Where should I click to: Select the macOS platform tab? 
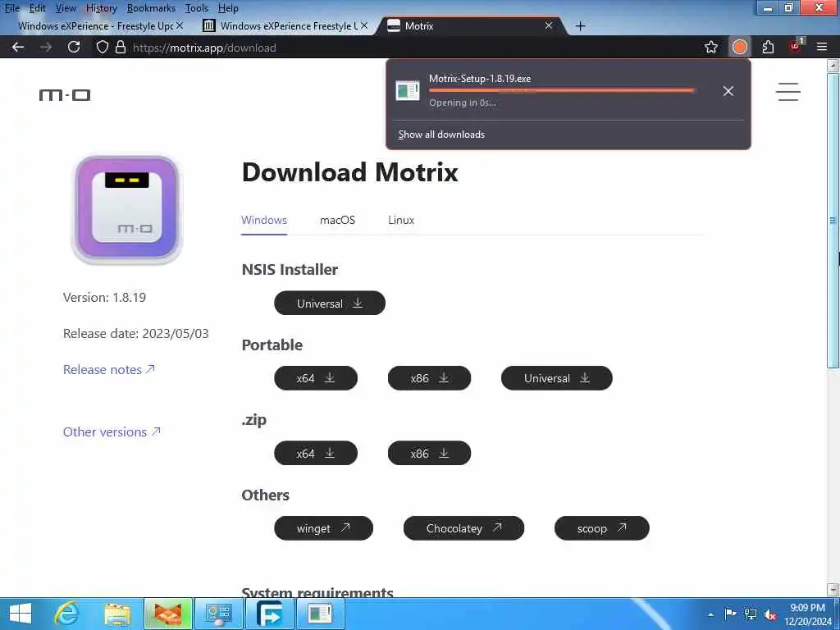[x=337, y=220]
